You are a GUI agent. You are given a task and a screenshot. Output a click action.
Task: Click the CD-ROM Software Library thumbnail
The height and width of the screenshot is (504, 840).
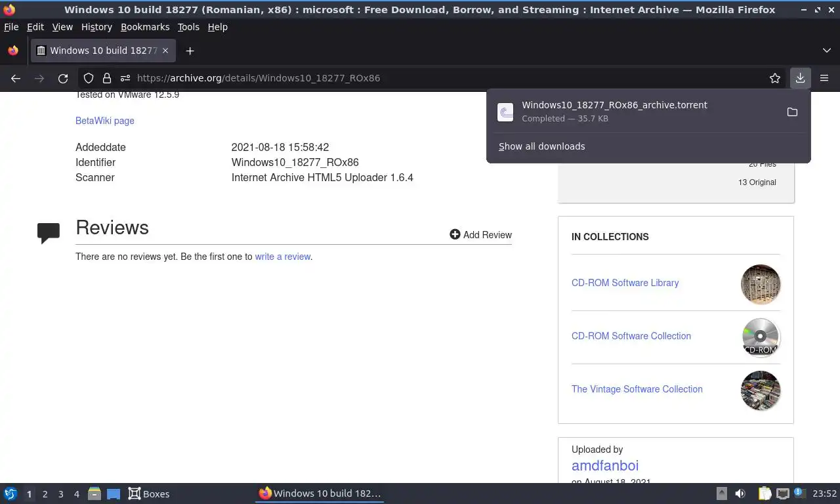coord(761,284)
